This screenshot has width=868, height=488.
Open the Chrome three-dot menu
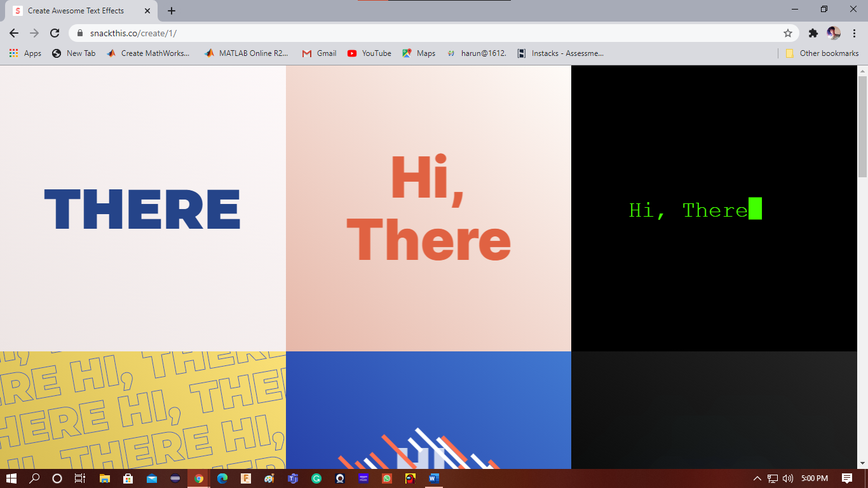[x=855, y=32]
